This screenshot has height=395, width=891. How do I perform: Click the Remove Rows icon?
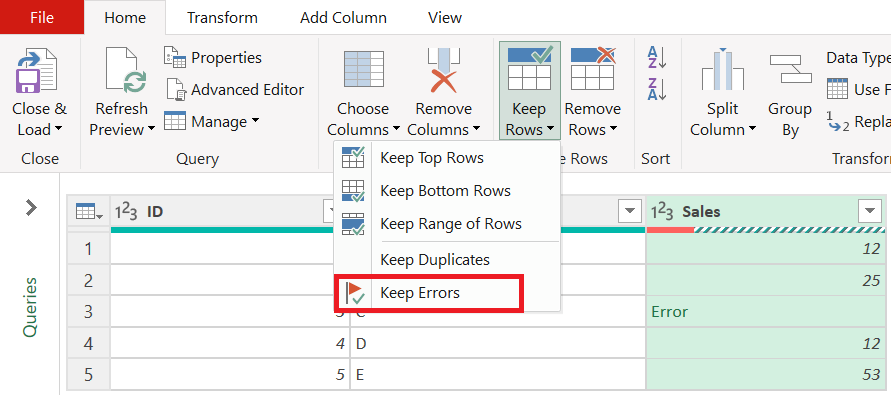click(x=593, y=69)
